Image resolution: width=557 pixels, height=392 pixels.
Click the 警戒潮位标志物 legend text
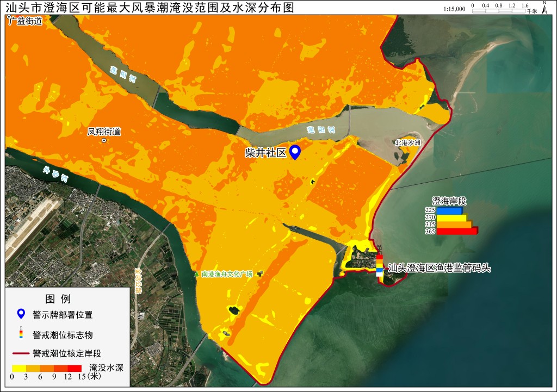click(x=63, y=335)
